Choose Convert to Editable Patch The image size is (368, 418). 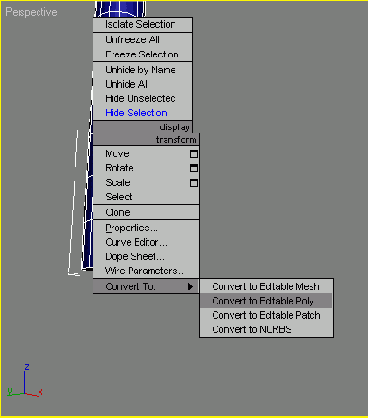[x=266, y=315]
